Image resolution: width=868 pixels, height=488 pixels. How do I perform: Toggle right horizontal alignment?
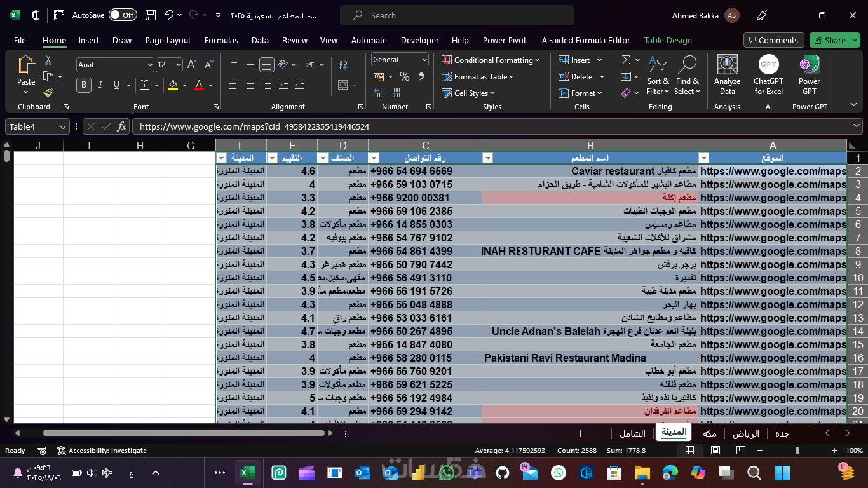[267, 85]
